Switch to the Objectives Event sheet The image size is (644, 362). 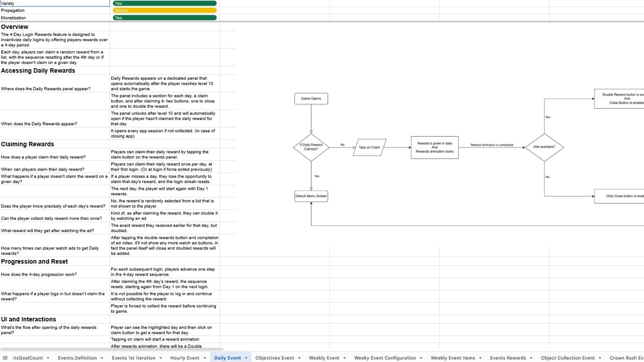click(x=275, y=358)
